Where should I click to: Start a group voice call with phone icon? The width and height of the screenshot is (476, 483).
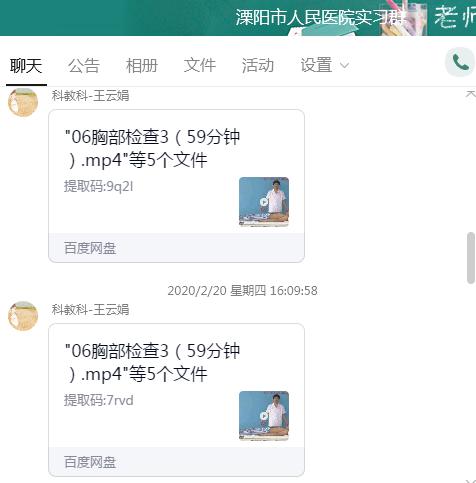[x=461, y=62]
